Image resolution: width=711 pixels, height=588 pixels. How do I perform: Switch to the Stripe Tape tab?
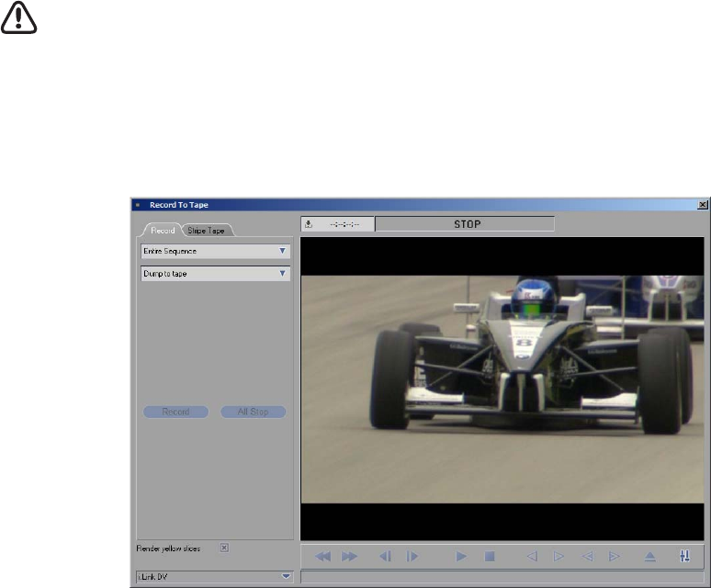(207, 231)
